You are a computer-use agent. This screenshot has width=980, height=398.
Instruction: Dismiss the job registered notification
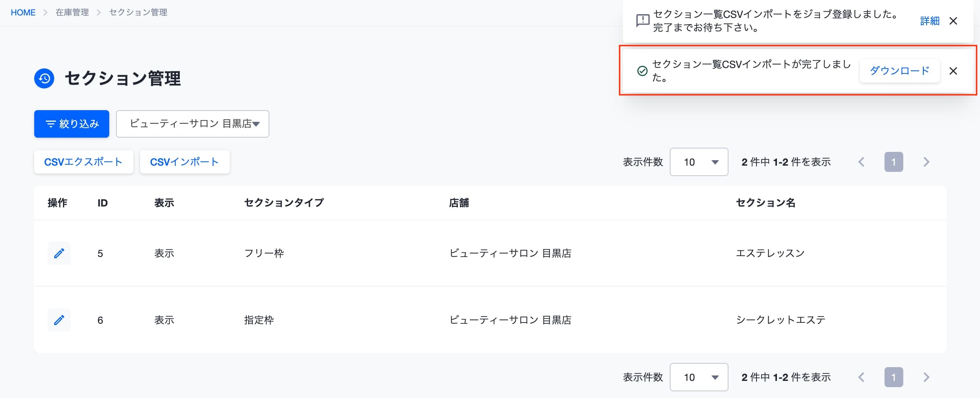coord(953,21)
